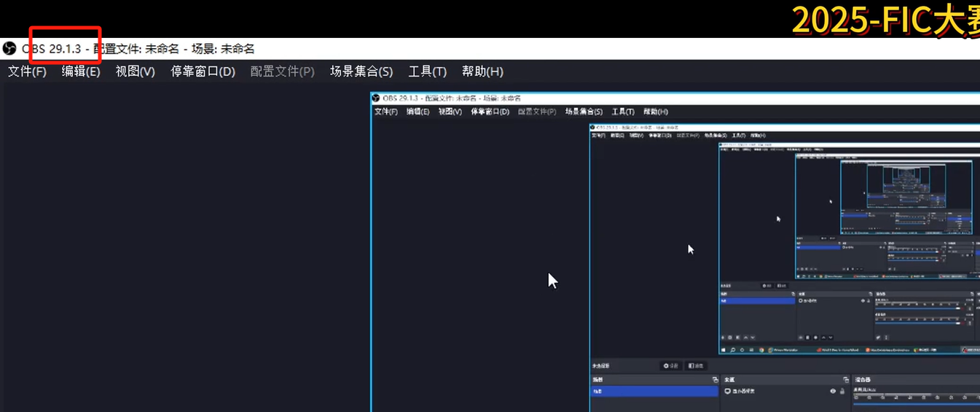The height and width of the screenshot is (412, 980).
Task: Select the 工具(T) menu in the main menu bar
Action: coord(427,71)
